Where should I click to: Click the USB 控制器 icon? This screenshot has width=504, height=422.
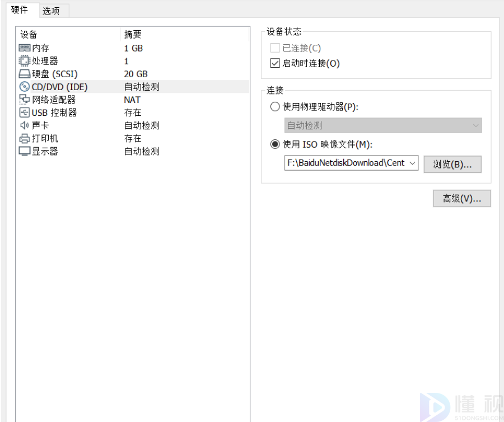tap(25, 112)
